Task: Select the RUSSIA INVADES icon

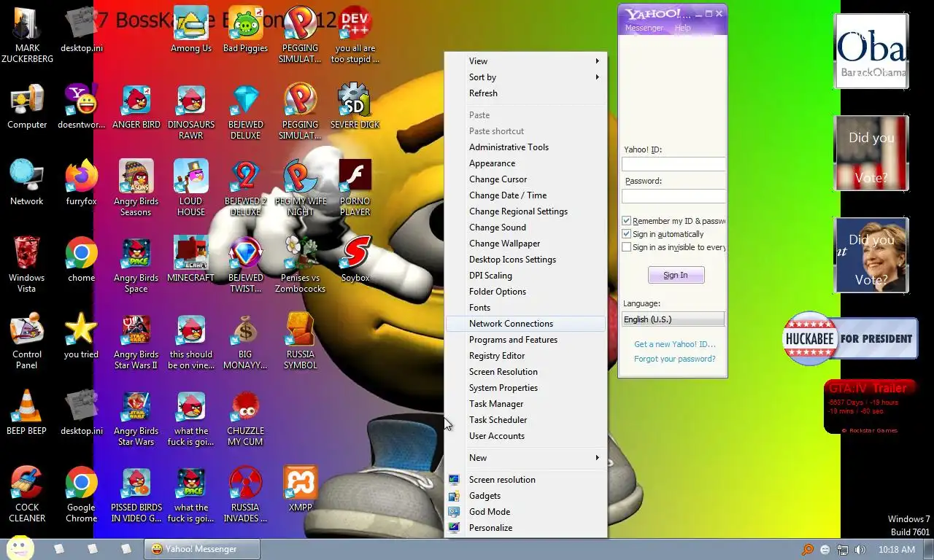Action: point(245,495)
